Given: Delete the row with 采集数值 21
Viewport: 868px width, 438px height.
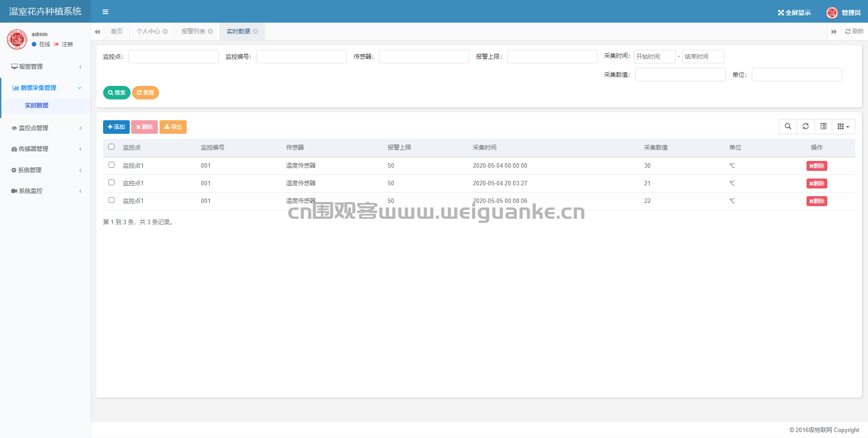Looking at the screenshot, I should click(816, 184).
